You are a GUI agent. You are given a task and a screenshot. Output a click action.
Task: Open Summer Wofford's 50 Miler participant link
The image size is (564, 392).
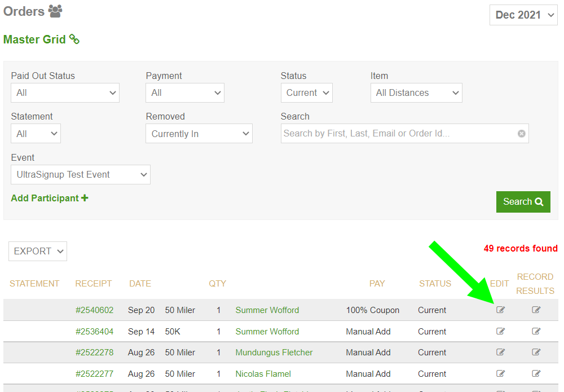pos(267,310)
